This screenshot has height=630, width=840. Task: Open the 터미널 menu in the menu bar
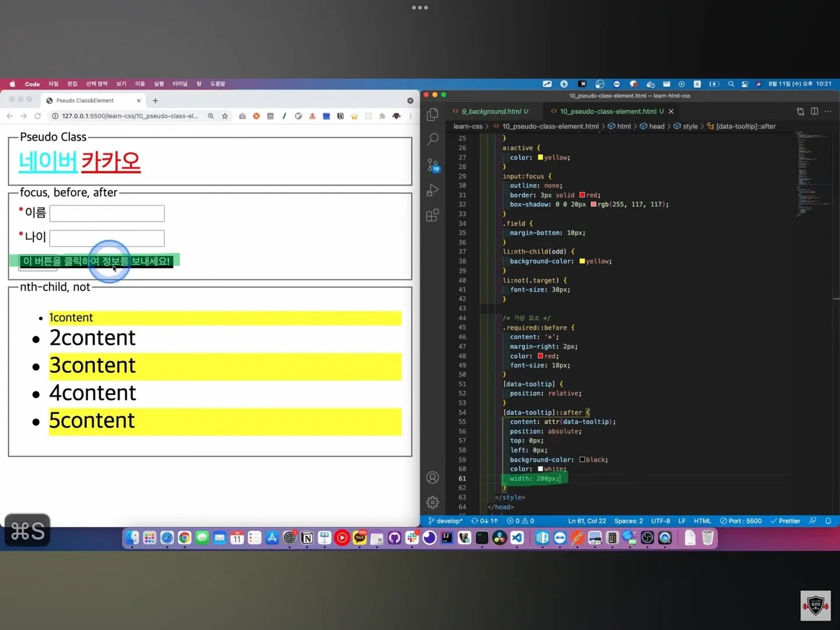180,84
